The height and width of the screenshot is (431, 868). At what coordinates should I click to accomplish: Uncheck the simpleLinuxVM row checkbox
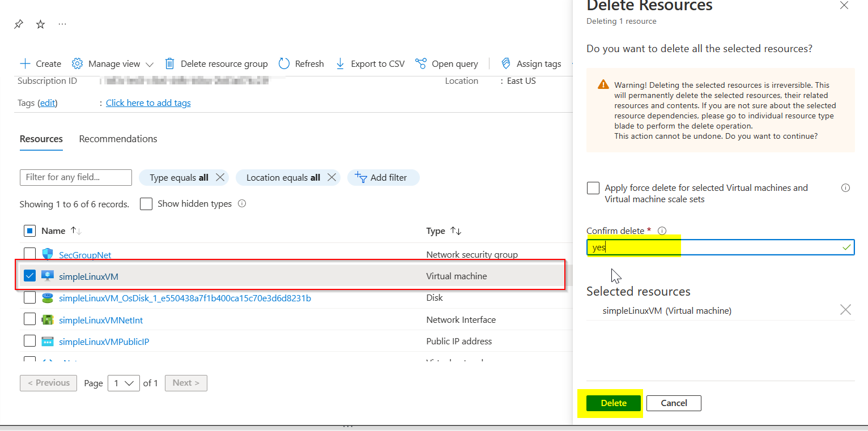30,276
